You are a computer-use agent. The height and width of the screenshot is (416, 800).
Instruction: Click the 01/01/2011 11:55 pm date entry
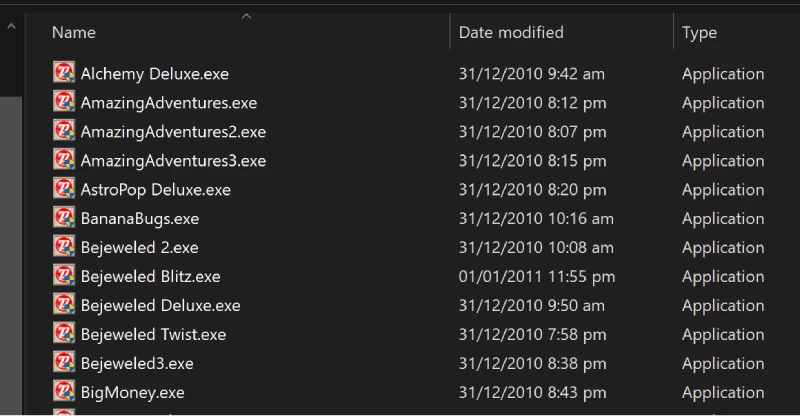pos(537,277)
